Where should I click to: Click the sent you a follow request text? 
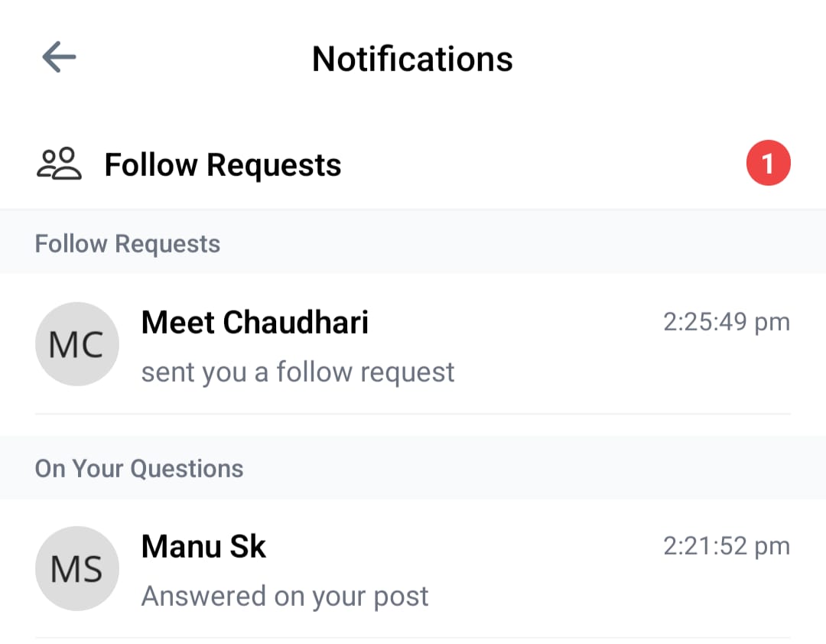(298, 372)
